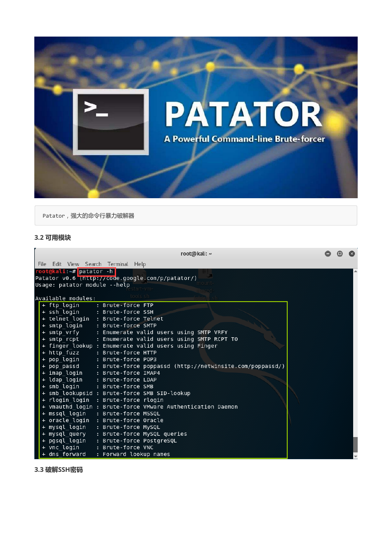
Task: Select the pop_login module line
Action: tap(99, 359)
